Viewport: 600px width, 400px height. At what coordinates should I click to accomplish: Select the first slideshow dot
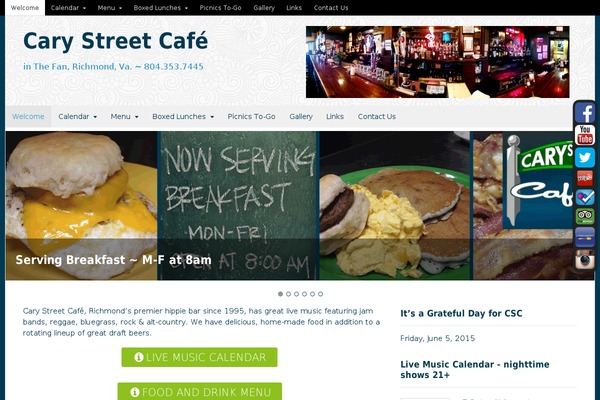(280, 294)
